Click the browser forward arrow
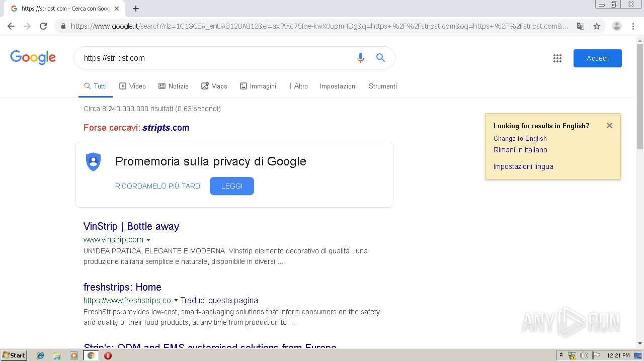 [x=27, y=26]
